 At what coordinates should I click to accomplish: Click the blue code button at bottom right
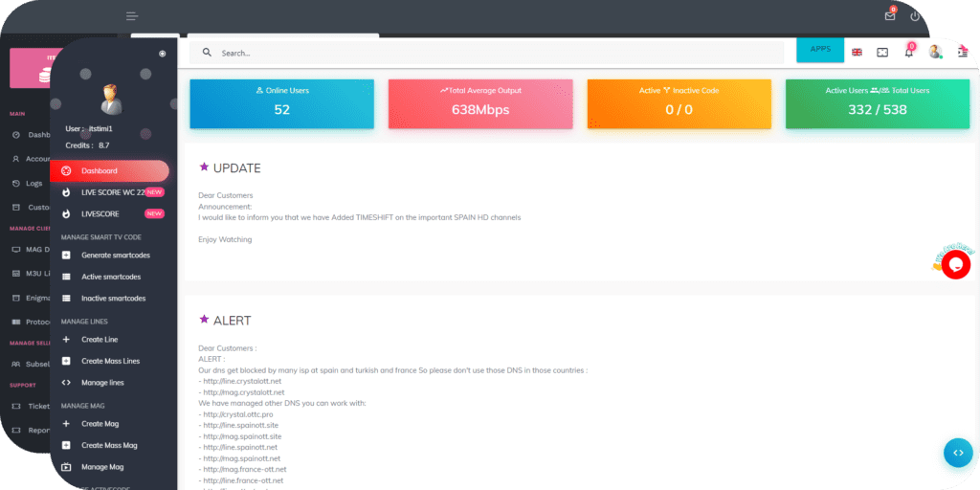[957, 453]
